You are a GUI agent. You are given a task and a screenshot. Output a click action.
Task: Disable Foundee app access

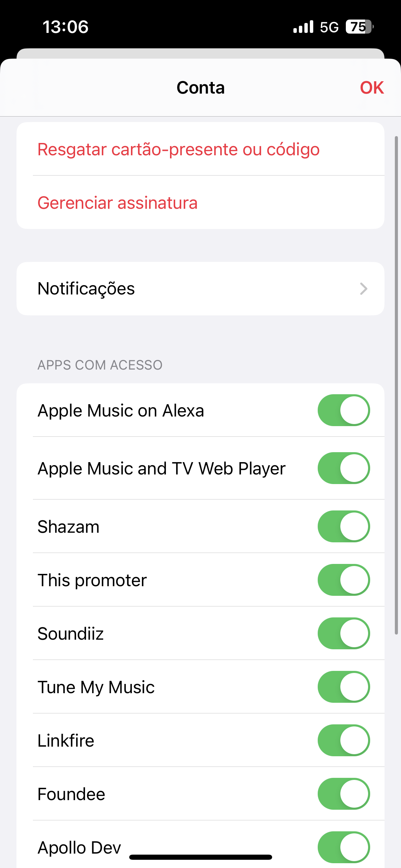343,794
